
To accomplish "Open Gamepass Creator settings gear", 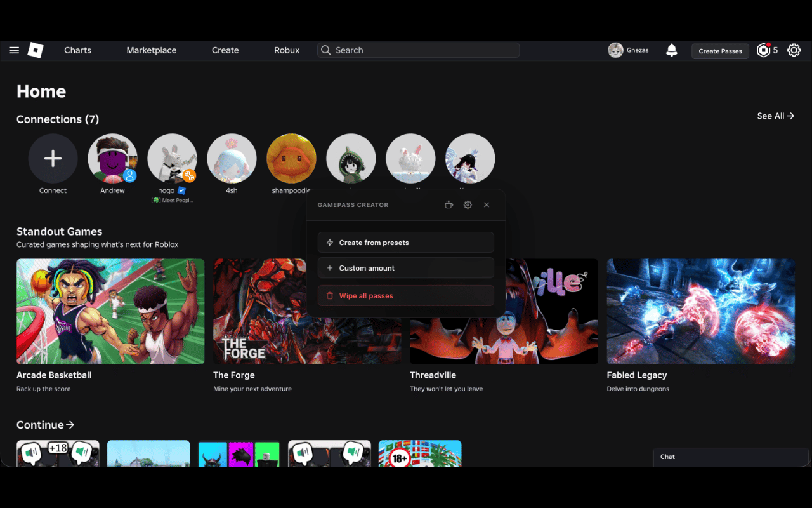I will [468, 205].
